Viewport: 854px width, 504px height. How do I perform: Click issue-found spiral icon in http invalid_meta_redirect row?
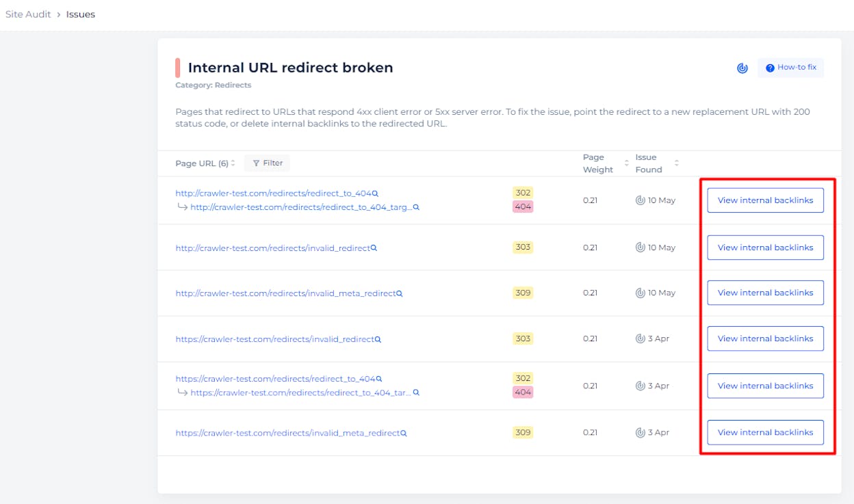(640, 293)
